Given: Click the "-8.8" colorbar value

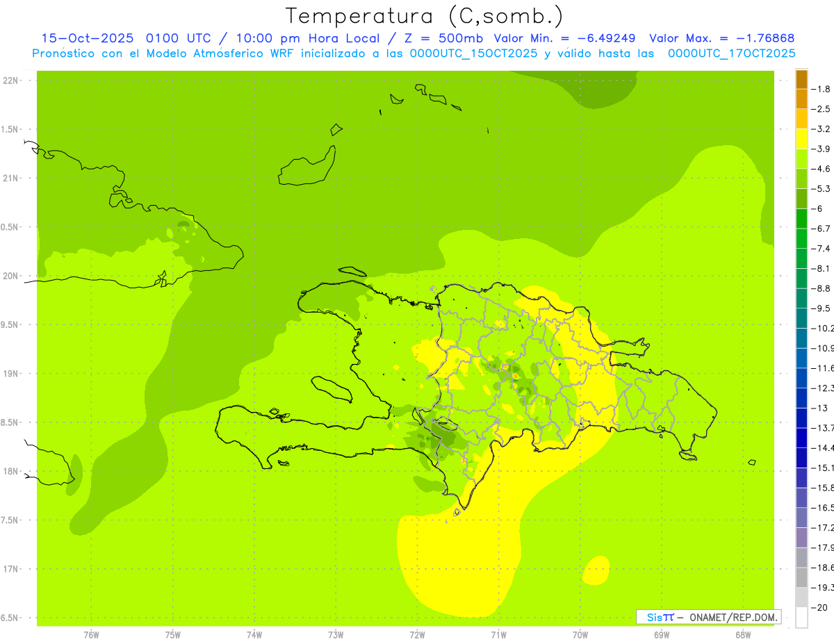Looking at the screenshot, I should tap(822, 288).
